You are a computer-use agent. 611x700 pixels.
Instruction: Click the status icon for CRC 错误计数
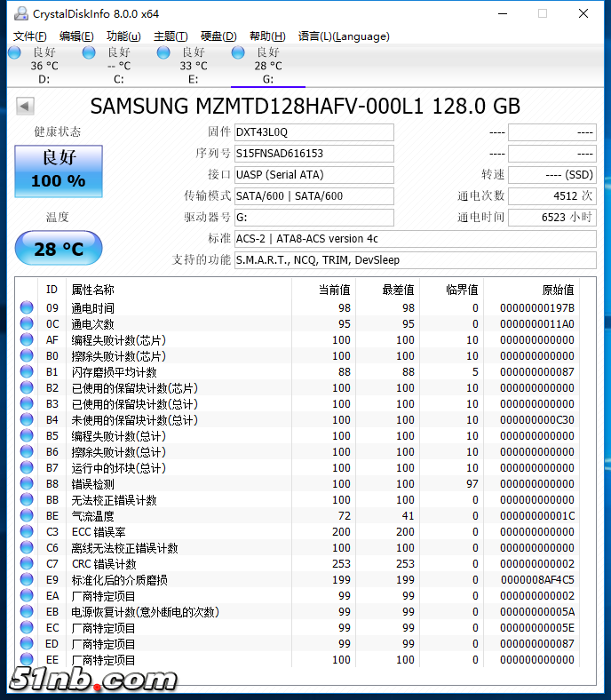tap(27, 564)
